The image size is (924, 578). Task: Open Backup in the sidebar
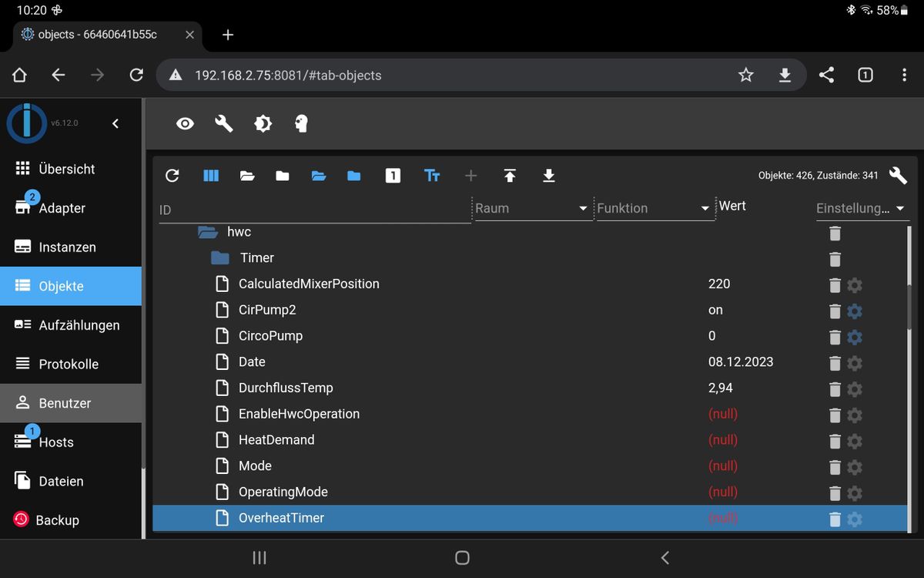click(x=71, y=520)
